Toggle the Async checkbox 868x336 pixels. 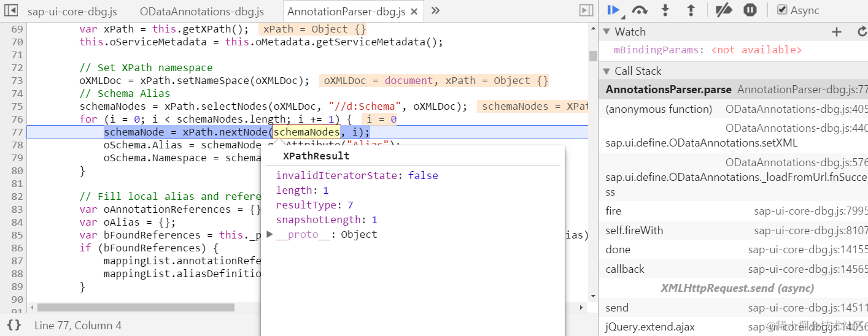[x=782, y=10]
